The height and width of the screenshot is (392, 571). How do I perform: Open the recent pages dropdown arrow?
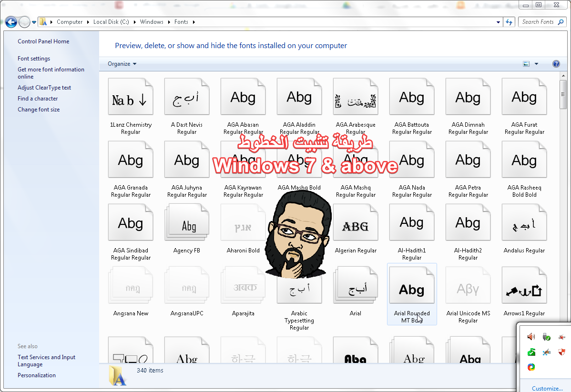(x=34, y=22)
